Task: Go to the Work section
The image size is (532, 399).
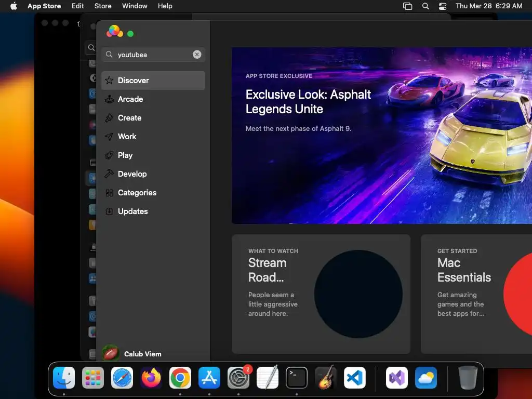Action: tap(153, 137)
